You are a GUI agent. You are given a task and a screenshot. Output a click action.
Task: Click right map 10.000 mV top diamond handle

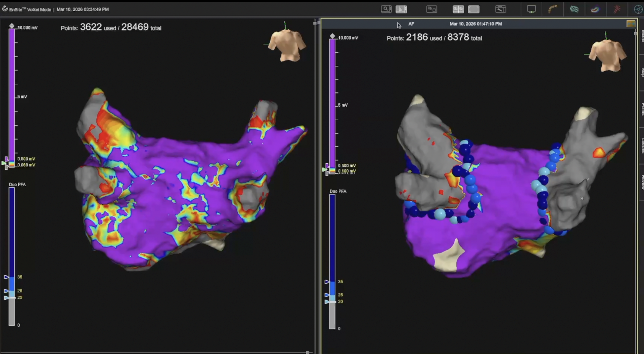coord(332,36)
